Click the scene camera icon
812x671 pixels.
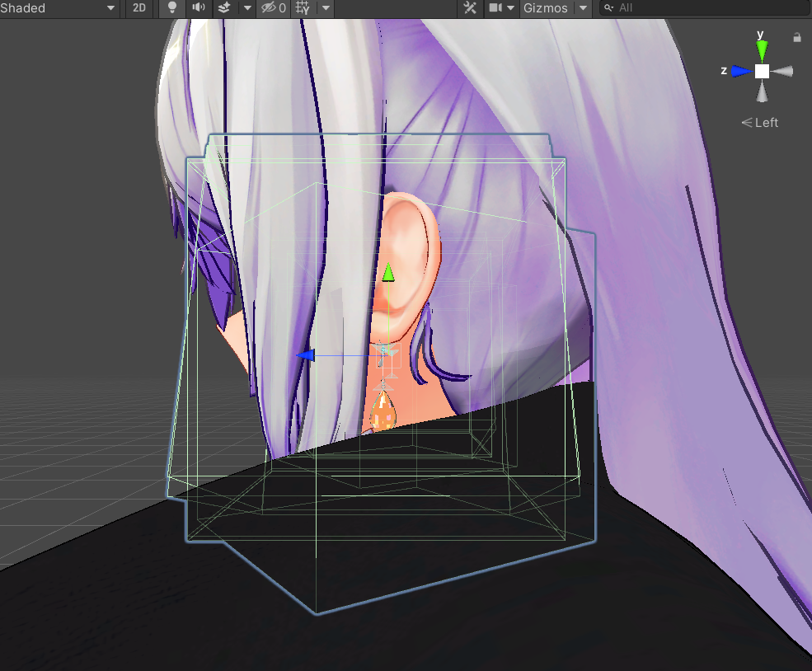click(495, 7)
